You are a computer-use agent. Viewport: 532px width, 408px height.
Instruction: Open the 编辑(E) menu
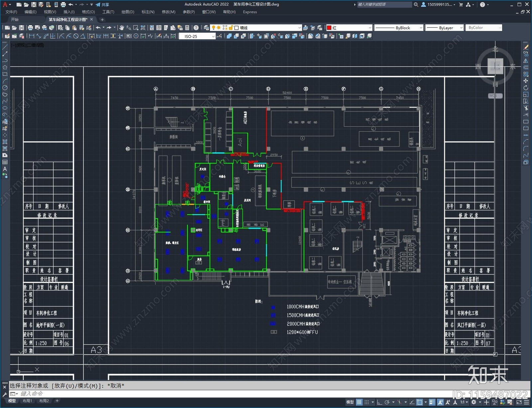click(30, 12)
